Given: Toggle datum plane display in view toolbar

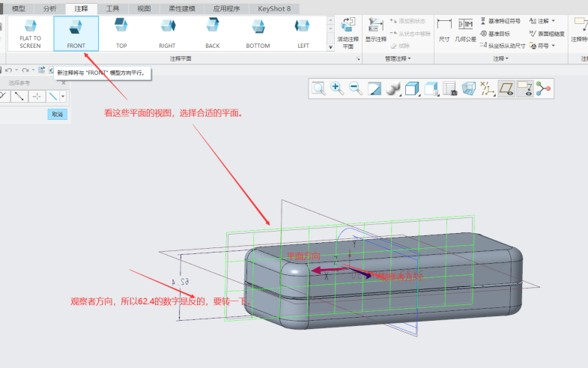Looking at the screenshot, I should point(506,88).
